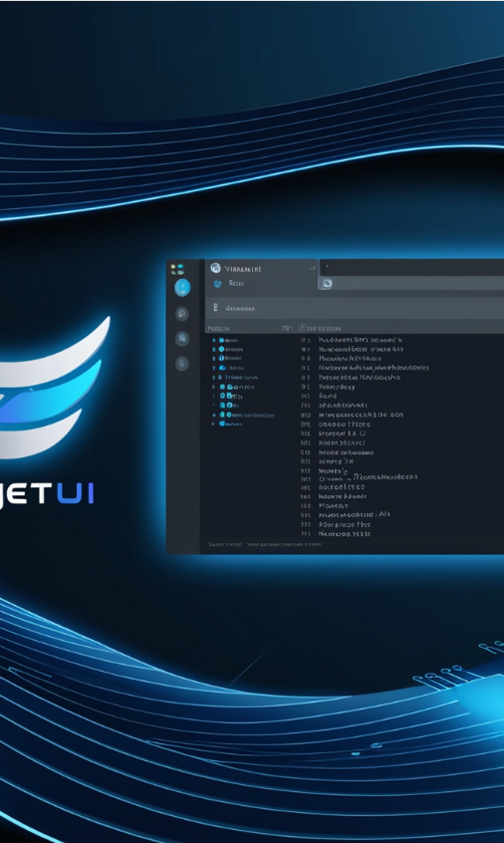This screenshot has width=504, height=843.
Task: Click the circular icon in the first tab title
Action: (215, 268)
